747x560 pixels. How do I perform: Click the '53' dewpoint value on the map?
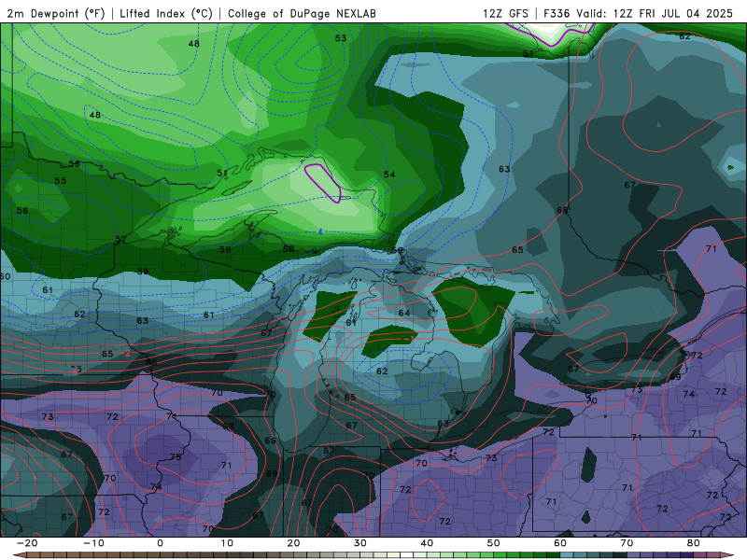341,38
